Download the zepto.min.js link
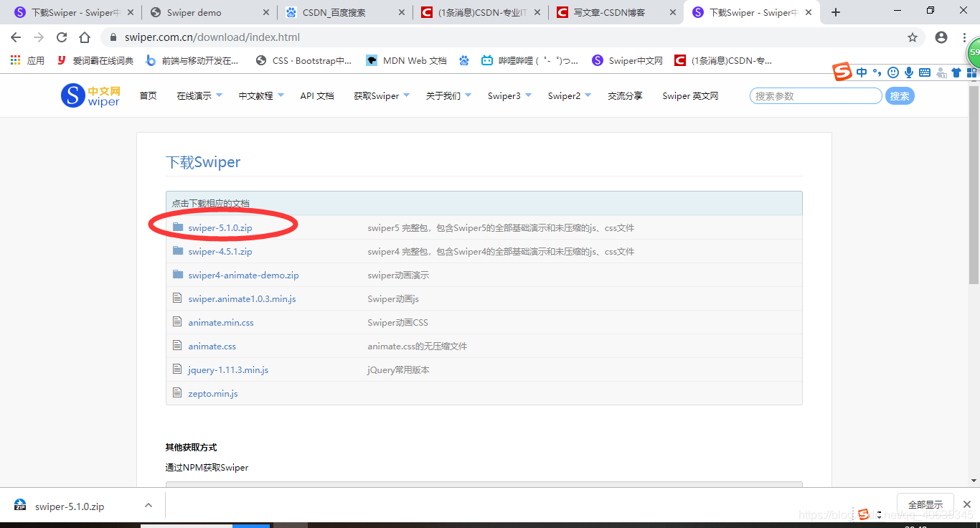This screenshot has width=980, height=528. pyautogui.click(x=213, y=393)
